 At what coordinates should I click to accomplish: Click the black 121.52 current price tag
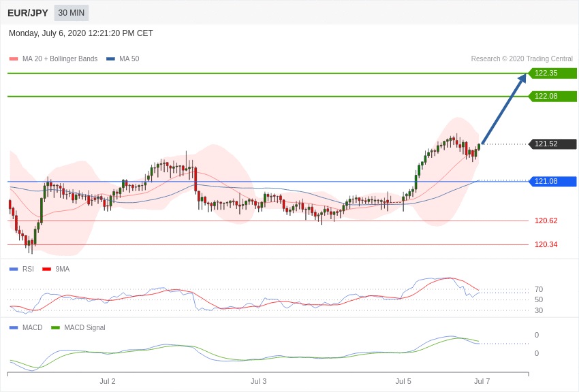(552, 144)
